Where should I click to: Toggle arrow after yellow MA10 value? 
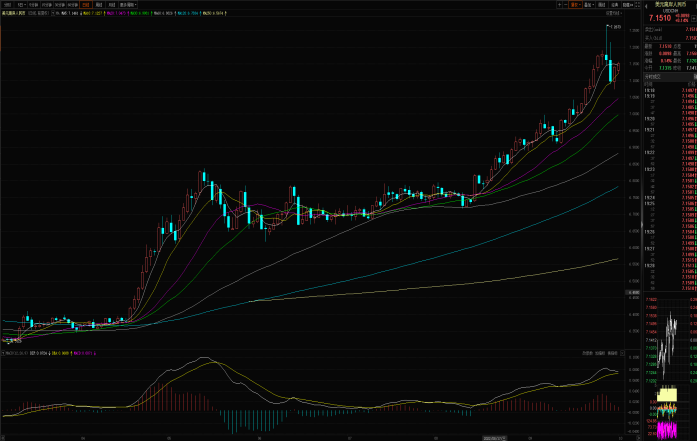click(105, 13)
